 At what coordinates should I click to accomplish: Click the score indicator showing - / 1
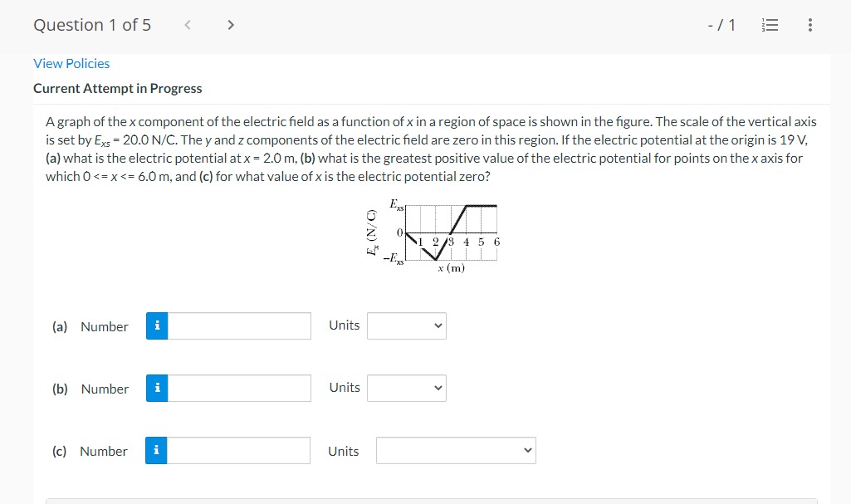tap(719, 24)
